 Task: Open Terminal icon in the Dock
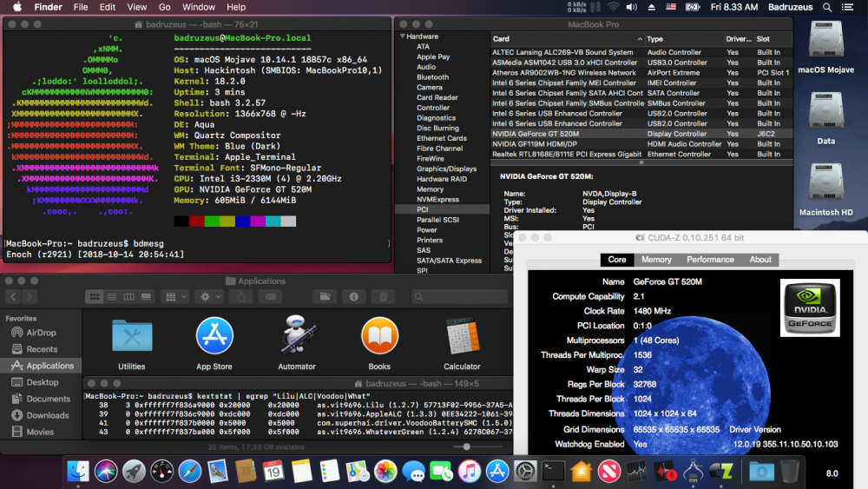coord(553,472)
